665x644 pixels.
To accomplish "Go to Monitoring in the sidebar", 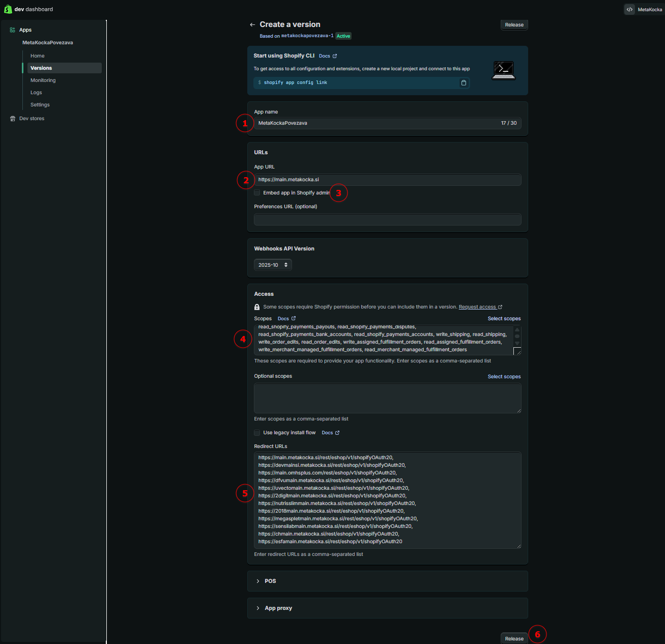I will (43, 80).
